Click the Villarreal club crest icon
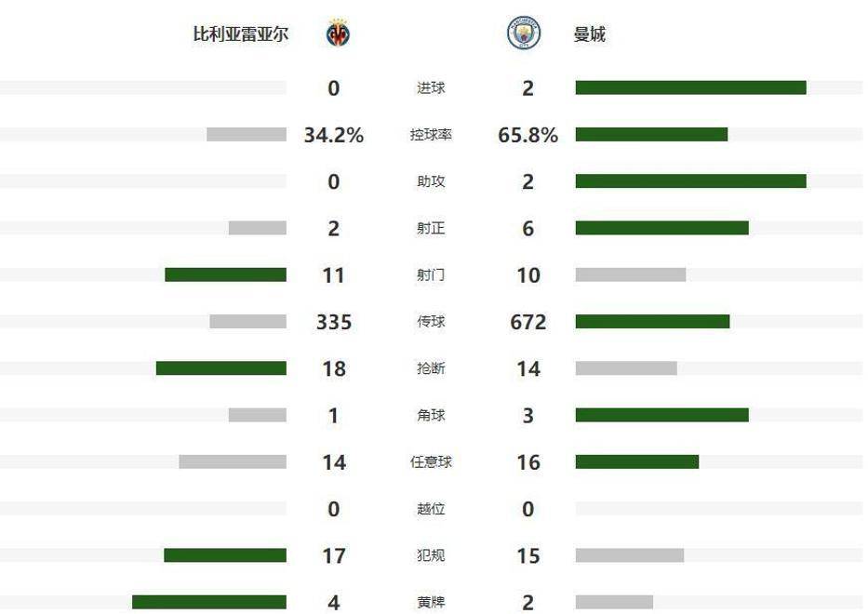This screenshot has height=614, width=868. (x=337, y=34)
